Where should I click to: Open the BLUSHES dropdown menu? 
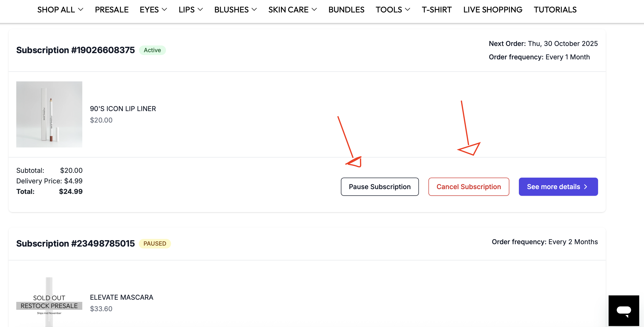235,10
